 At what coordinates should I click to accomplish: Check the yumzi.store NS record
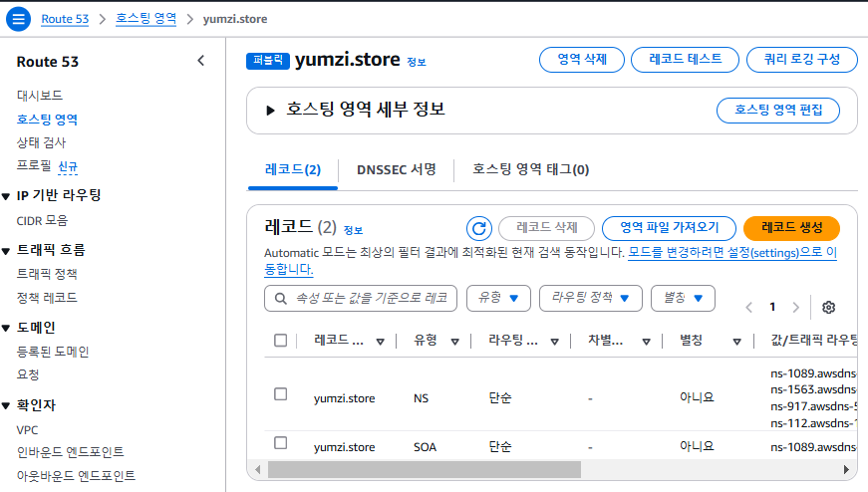pyautogui.click(x=281, y=394)
